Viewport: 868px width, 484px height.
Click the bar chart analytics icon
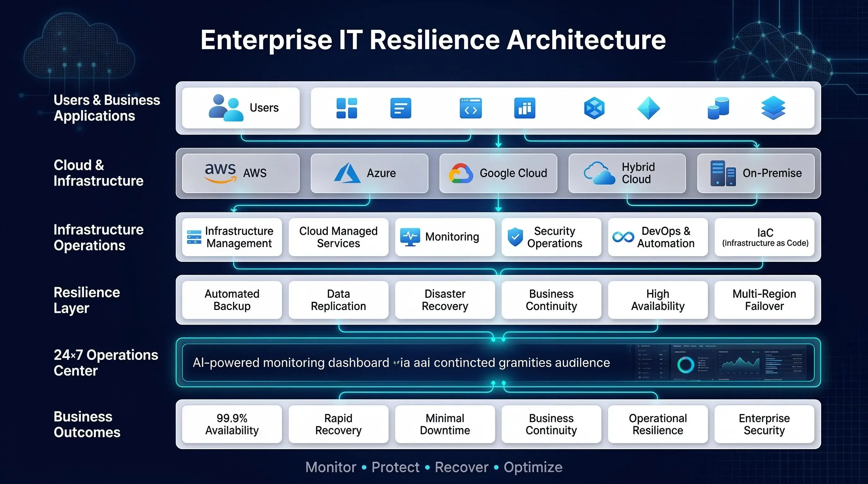(525, 108)
